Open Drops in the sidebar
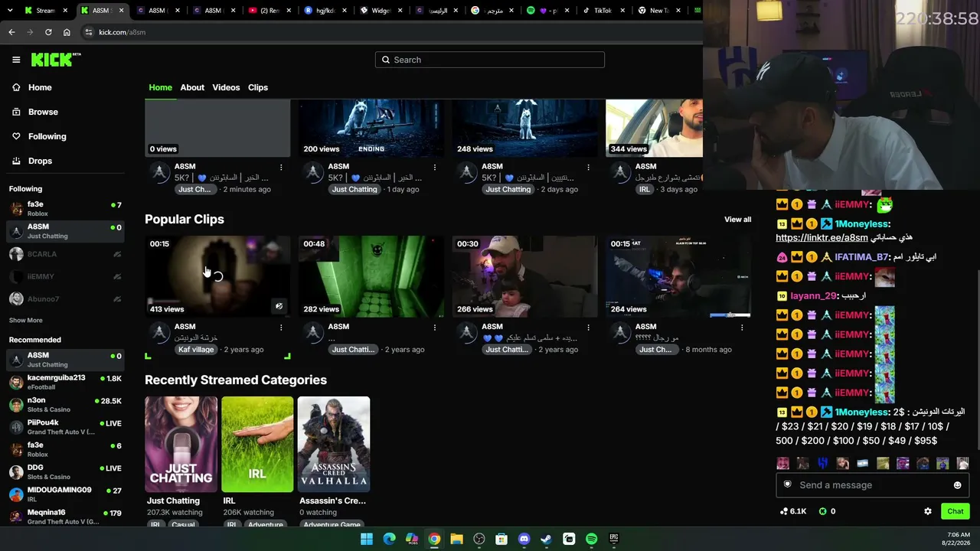The width and height of the screenshot is (980, 551). pos(41,161)
